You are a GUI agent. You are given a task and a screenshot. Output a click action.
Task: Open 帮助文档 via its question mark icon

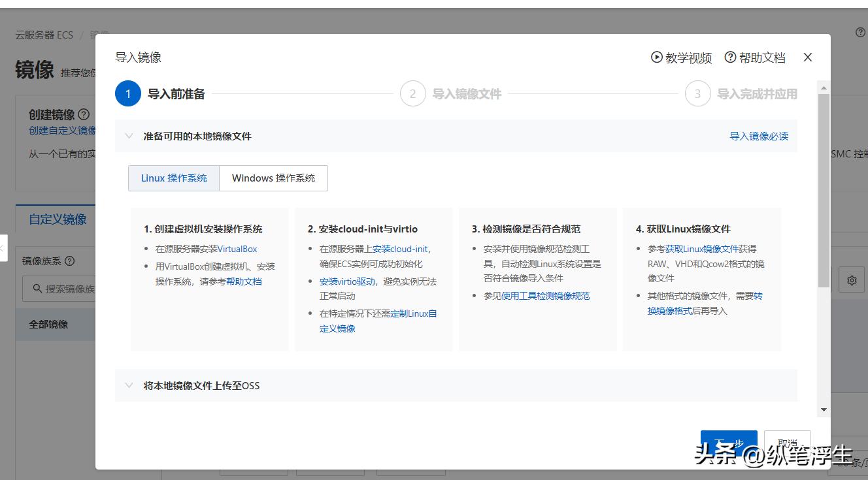click(730, 57)
